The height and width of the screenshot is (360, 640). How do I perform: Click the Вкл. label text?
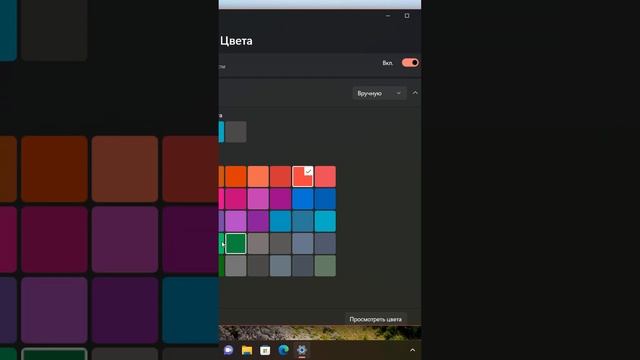coord(388,63)
